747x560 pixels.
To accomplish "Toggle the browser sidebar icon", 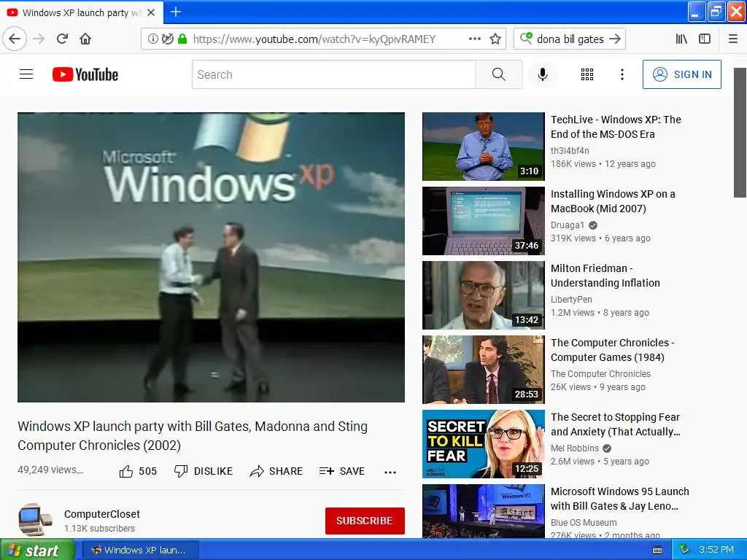I will click(705, 39).
